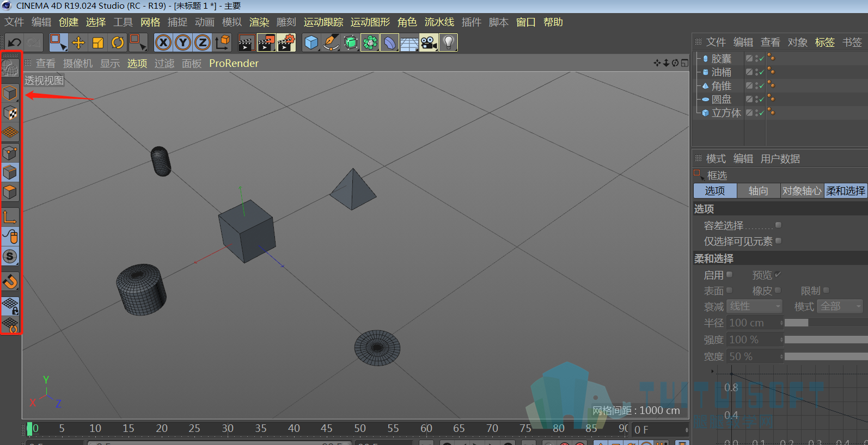Adjust the 强度 strength slider
Image resolution: width=868 pixels, height=445 pixels.
tap(826, 339)
